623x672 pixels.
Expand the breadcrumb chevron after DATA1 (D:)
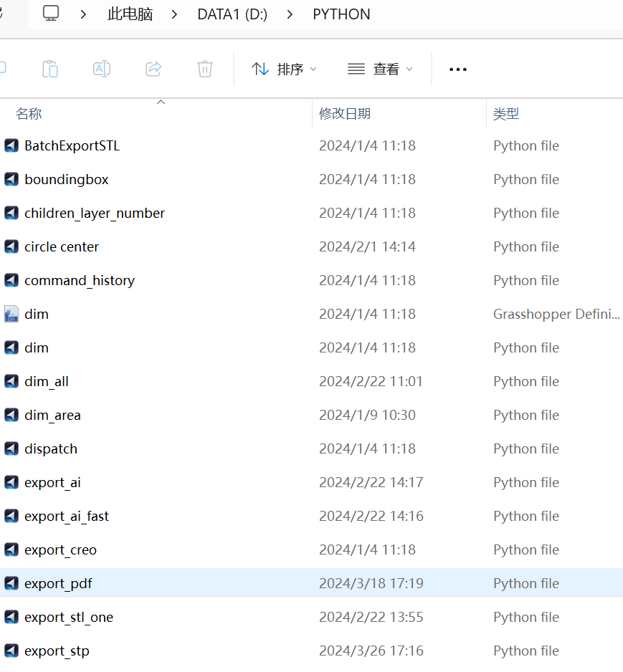click(x=290, y=14)
